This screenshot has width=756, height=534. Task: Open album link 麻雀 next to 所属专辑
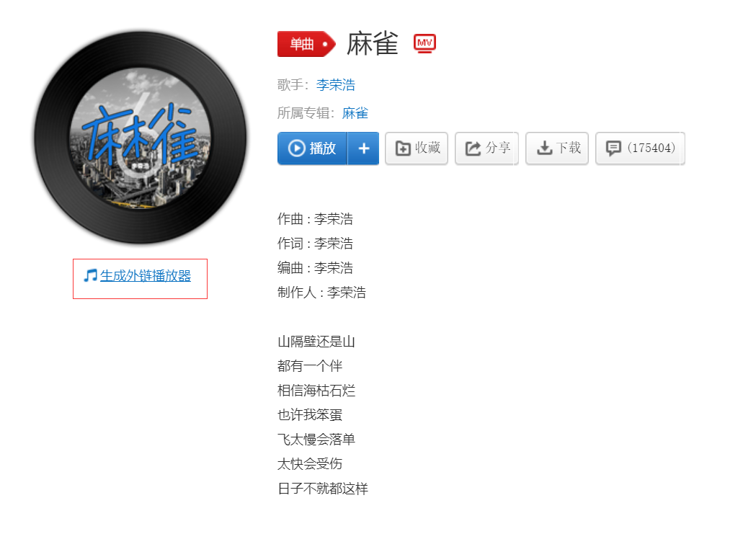coord(355,113)
